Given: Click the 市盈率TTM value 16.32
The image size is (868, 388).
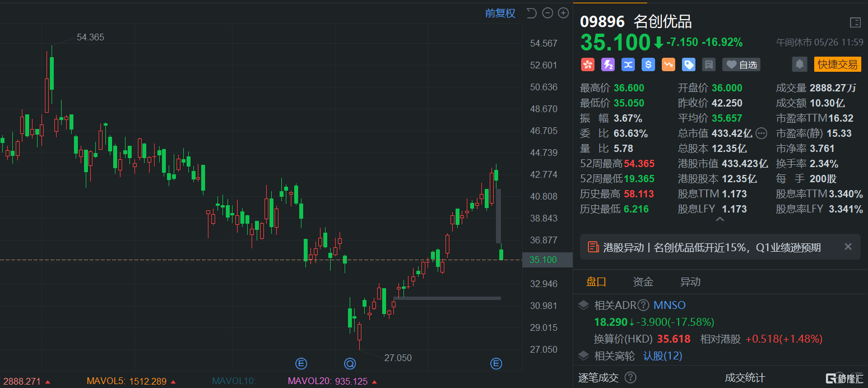Looking at the screenshot, I should (x=841, y=118).
